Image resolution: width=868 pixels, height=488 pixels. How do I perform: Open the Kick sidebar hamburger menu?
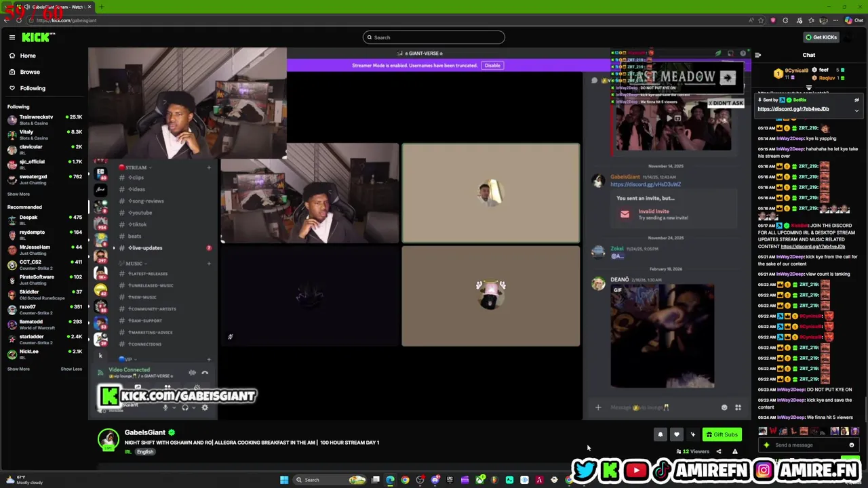tap(12, 37)
